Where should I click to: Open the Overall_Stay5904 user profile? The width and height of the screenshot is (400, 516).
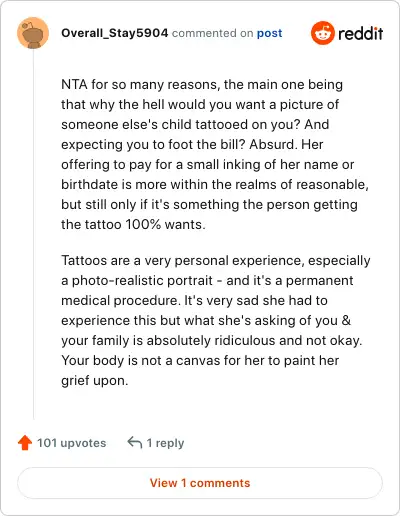coord(115,33)
